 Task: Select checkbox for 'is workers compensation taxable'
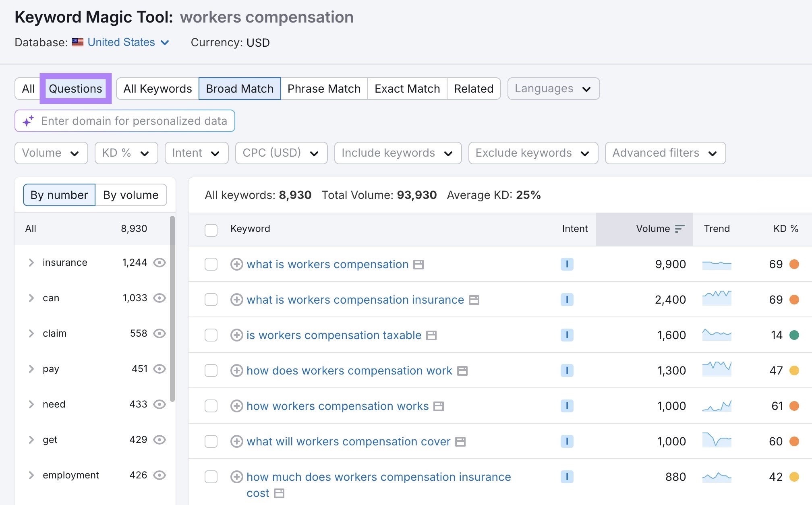pyautogui.click(x=211, y=335)
